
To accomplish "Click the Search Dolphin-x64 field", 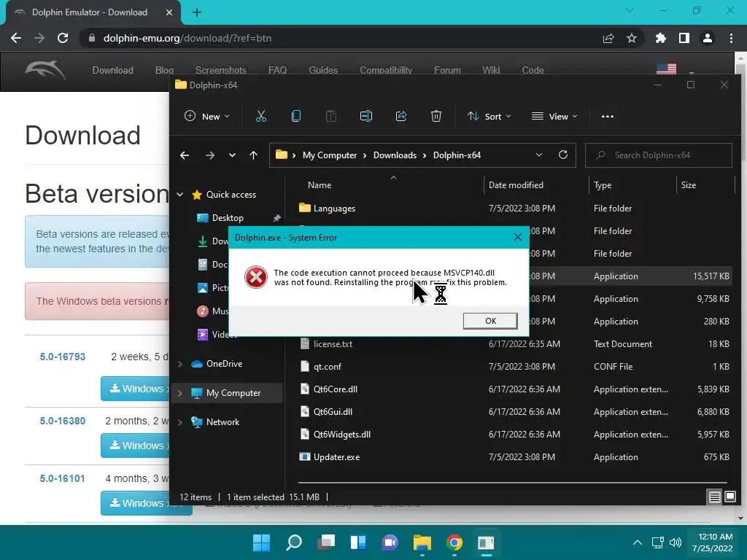I will pyautogui.click(x=659, y=155).
